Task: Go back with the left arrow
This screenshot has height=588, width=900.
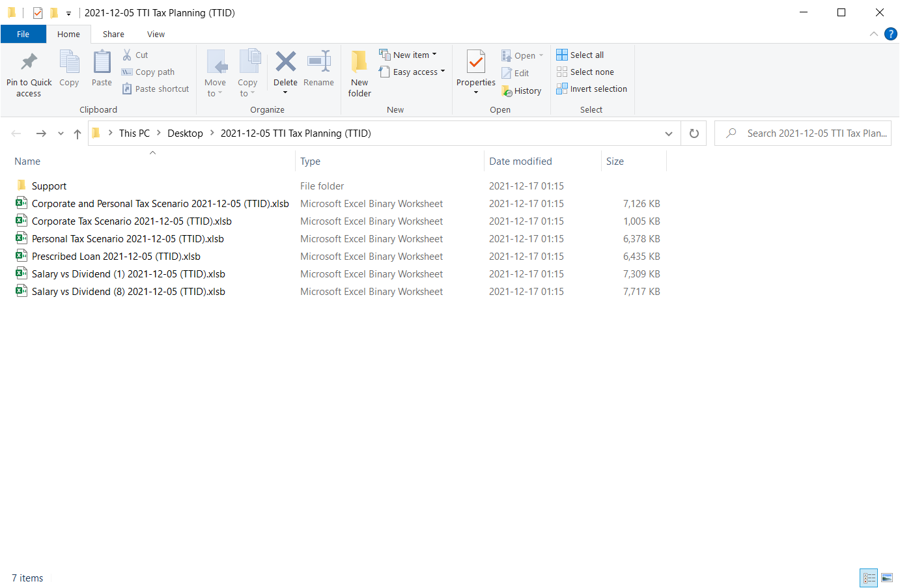Action: [16, 133]
